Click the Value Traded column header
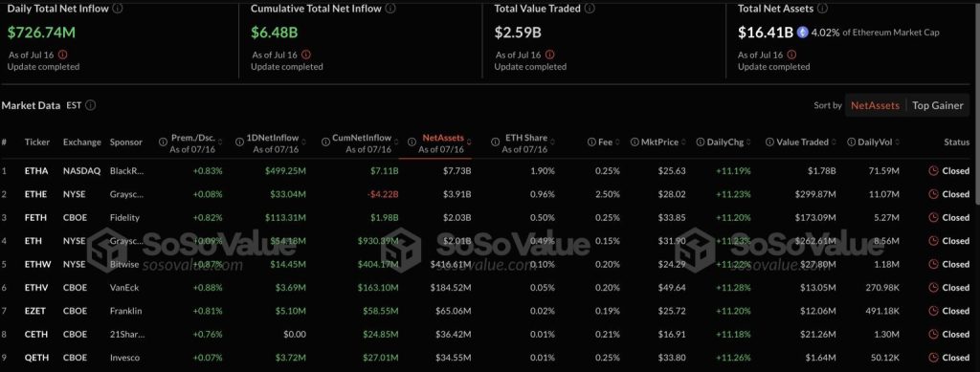Screen dimensions: 980x372 click(x=801, y=142)
